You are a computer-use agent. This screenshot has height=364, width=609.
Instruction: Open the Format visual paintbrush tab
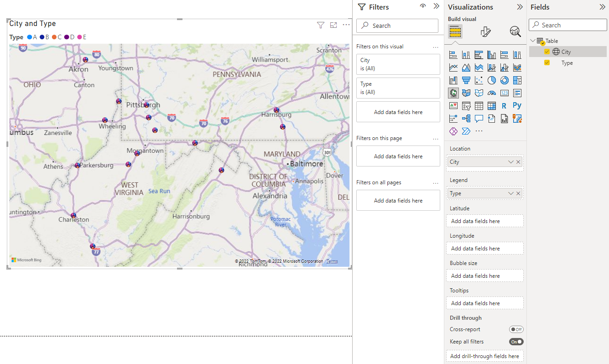tap(485, 31)
